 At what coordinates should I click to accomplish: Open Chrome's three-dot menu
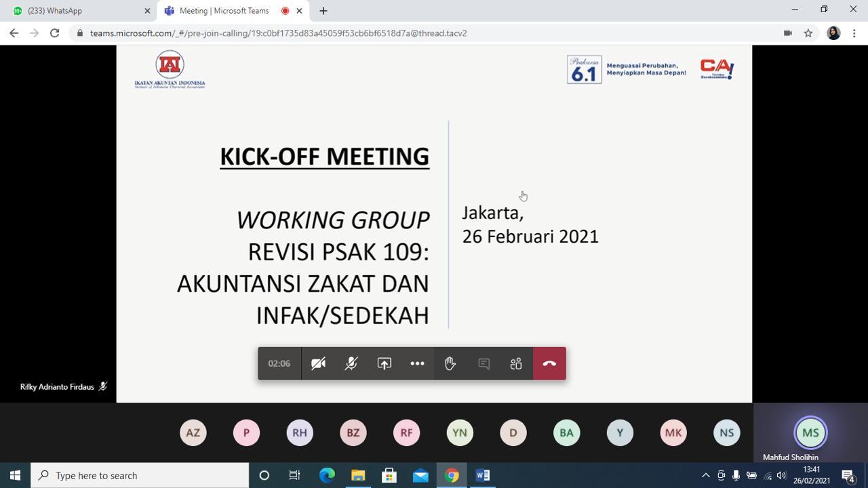click(x=854, y=33)
